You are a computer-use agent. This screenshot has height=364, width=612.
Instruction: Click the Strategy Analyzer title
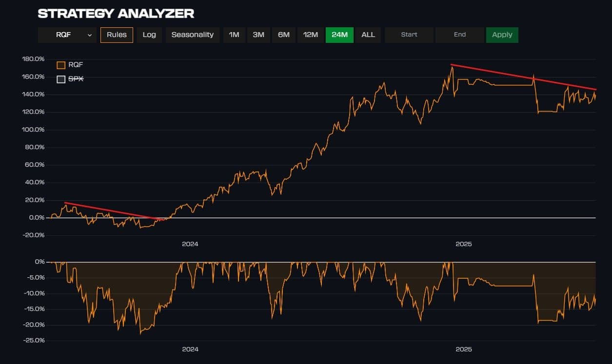pyautogui.click(x=116, y=14)
